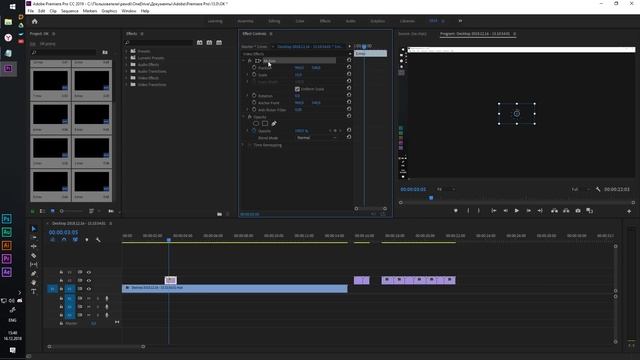640x360 pixels.
Task: Select the opacity rectangle mask tool
Action: pos(265,123)
